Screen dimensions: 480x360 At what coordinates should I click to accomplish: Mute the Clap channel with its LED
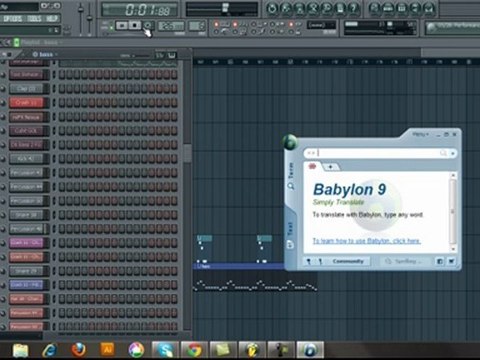(x=3, y=89)
